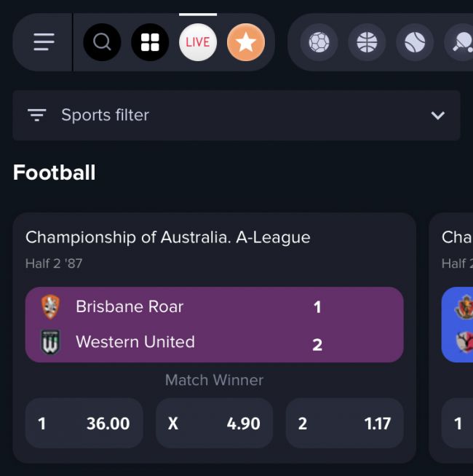The image size is (473, 476).
Task: Click the filter lines icon
Action: [x=37, y=115]
